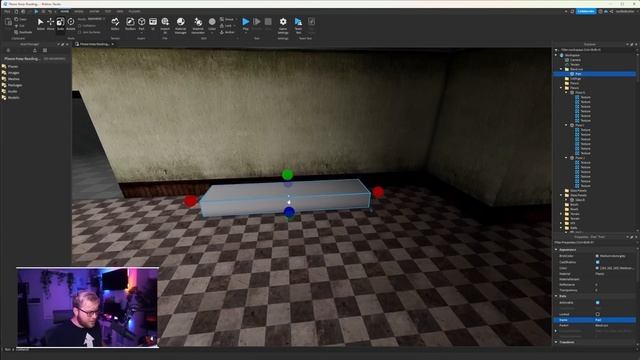640x360 pixels.
Task: Switch to the VIEW ribbon tab
Action: [x=120, y=11]
